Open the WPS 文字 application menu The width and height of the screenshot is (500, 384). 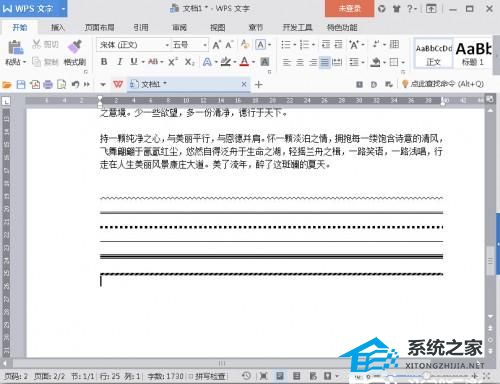pyautogui.click(x=33, y=8)
